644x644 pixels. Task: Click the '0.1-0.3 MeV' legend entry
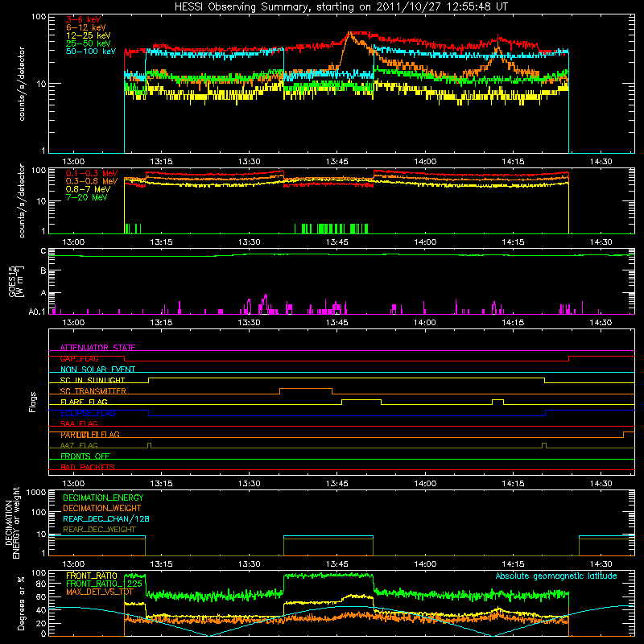click(x=92, y=173)
